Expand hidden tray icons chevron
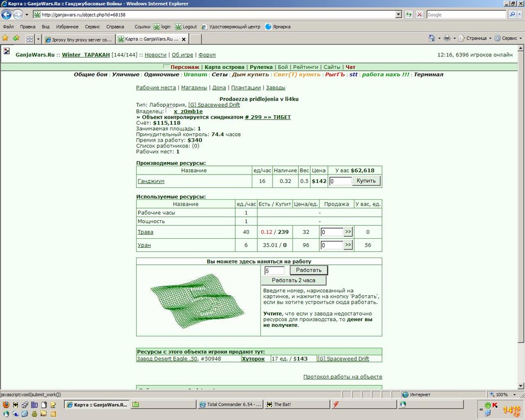This screenshot has width=525, height=420. [x=481, y=409]
